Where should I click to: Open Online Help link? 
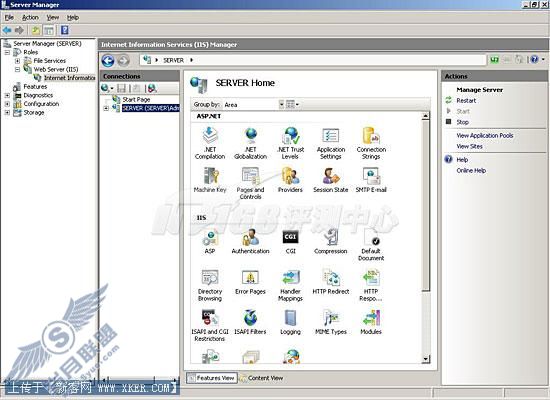click(x=471, y=171)
